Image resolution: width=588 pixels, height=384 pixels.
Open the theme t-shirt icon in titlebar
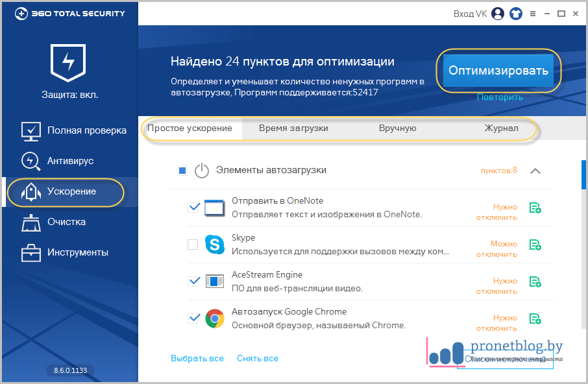516,13
